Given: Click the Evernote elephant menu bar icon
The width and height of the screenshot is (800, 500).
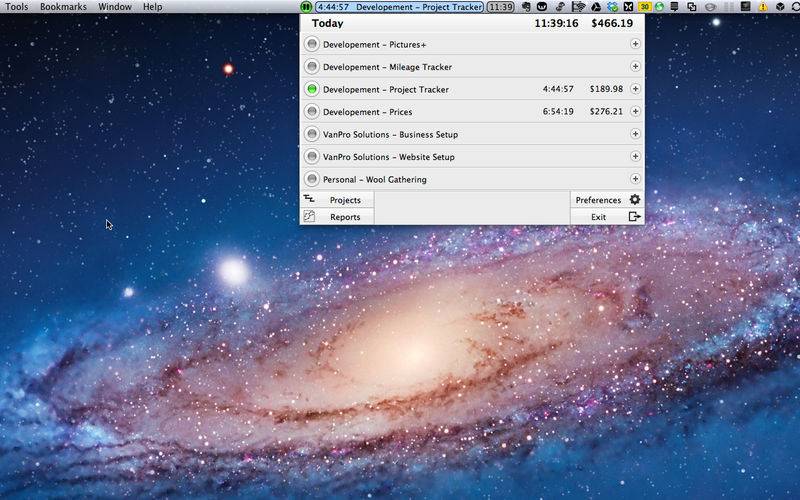Looking at the screenshot, I should coord(526,7).
